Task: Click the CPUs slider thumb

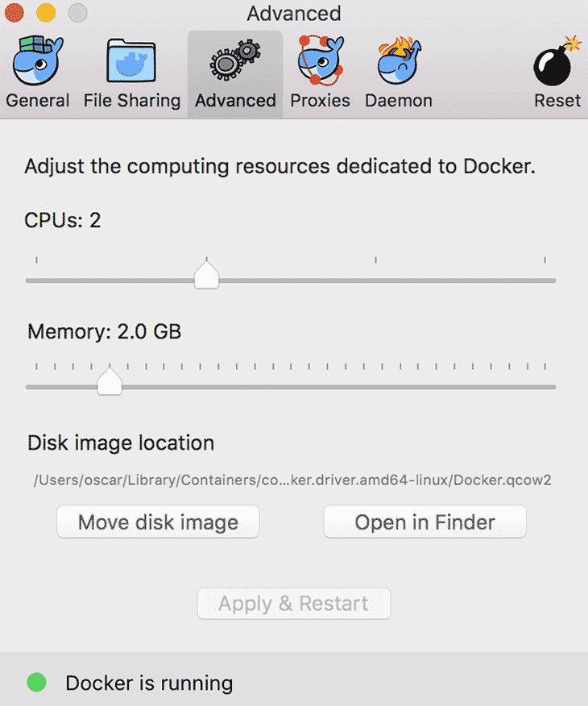Action: (207, 275)
